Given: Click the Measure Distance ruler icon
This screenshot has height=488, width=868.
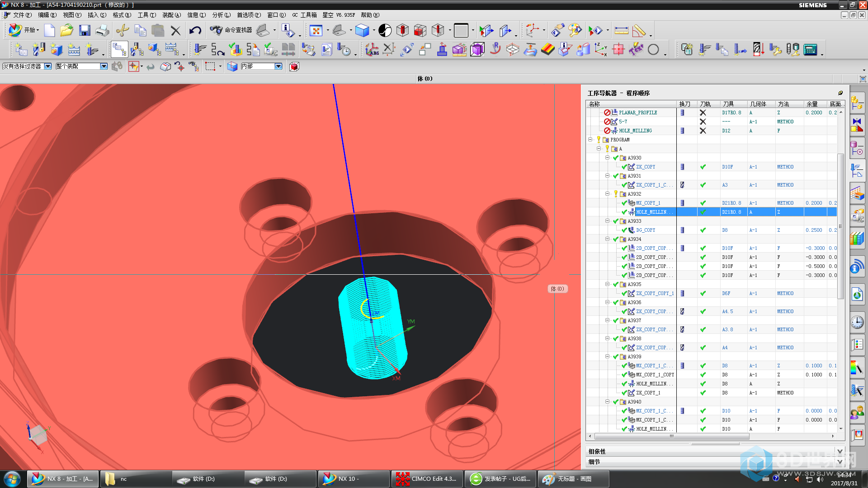Looking at the screenshot, I should pos(621,30).
